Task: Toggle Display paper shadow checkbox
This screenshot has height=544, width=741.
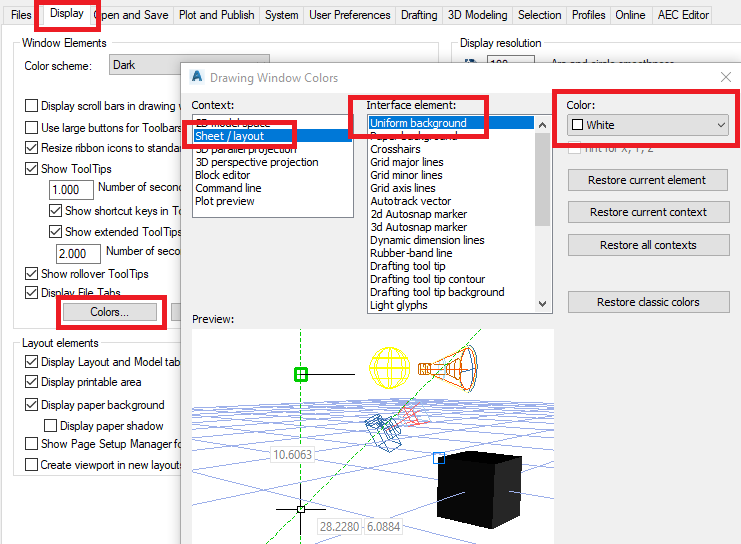Action: (x=51, y=426)
